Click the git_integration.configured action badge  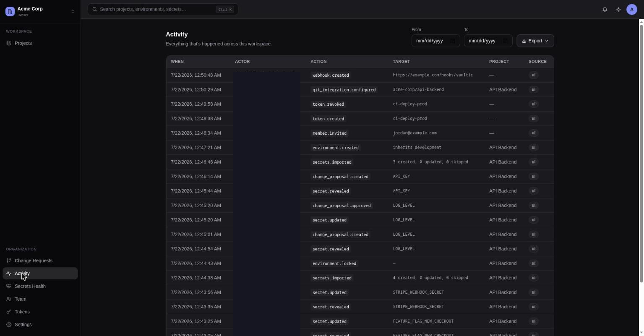click(344, 90)
